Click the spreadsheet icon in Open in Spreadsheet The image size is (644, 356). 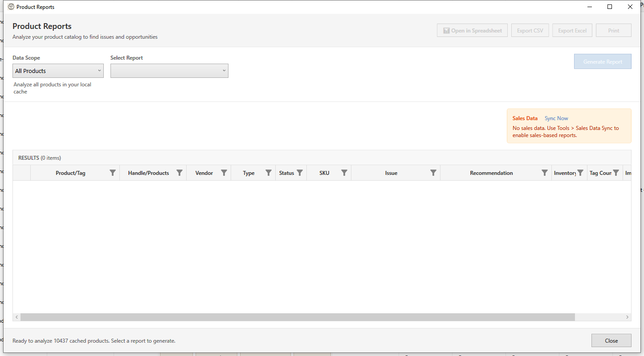point(445,30)
